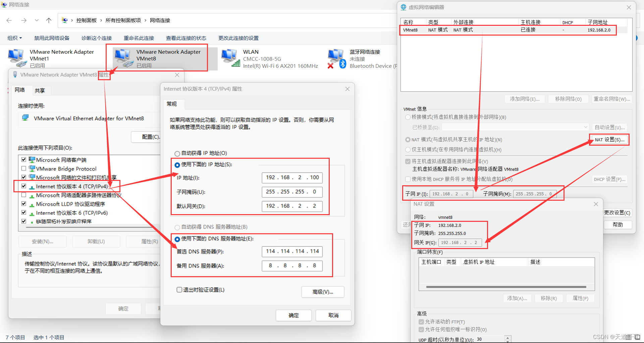
Task: Go back with the Explorer back arrow
Action: point(9,20)
